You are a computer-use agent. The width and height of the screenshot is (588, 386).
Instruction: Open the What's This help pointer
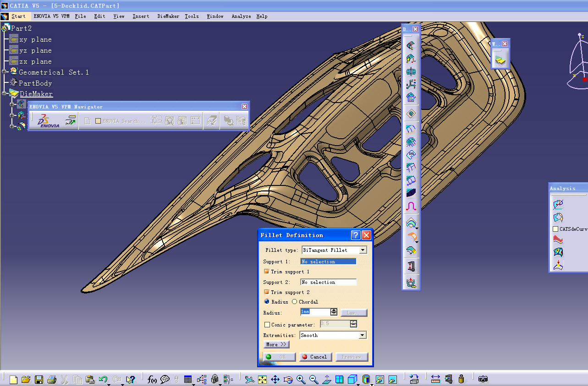click(131, 379)
